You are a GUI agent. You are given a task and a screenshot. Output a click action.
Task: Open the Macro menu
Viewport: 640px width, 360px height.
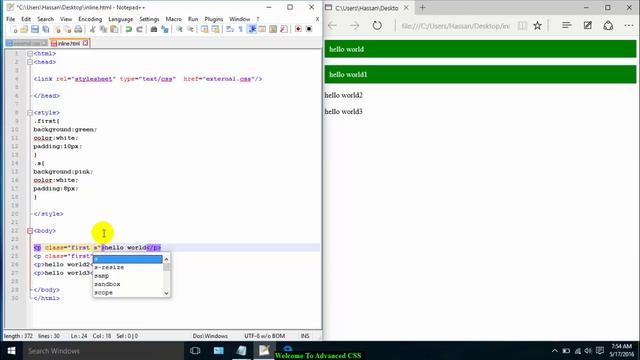point(173,19)
